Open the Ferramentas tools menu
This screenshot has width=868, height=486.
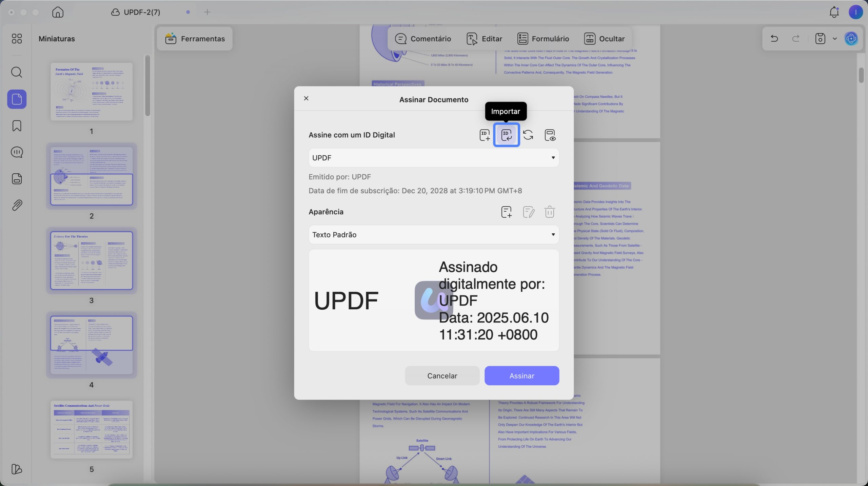(x=195, y=39)
